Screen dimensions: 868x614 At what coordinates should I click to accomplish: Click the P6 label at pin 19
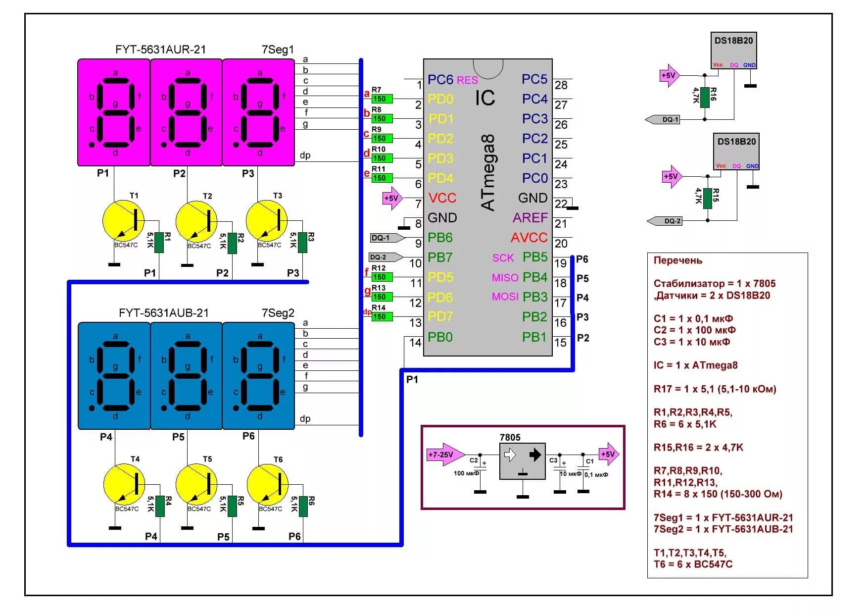(x=582, y=259)
